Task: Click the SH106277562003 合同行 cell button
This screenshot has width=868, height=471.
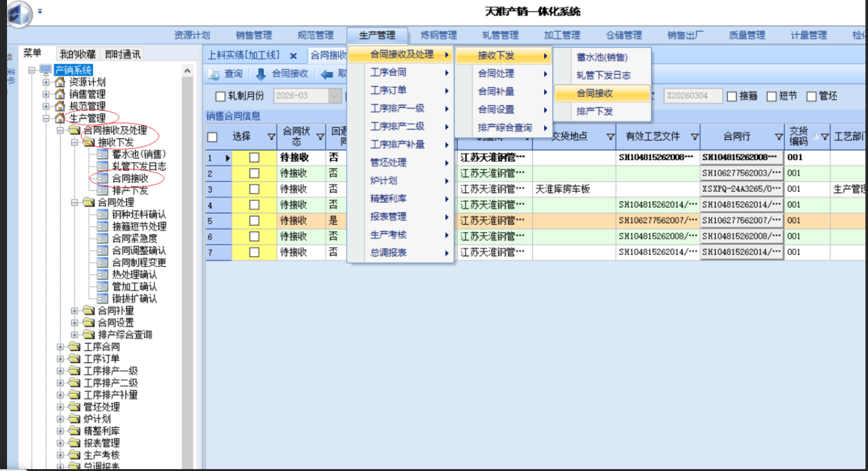Action: pos(741,173)
